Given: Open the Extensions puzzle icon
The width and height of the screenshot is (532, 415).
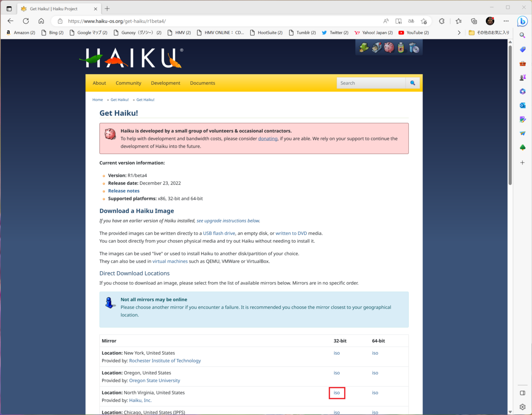Looking at the screenshot, I should pos(442,21).
